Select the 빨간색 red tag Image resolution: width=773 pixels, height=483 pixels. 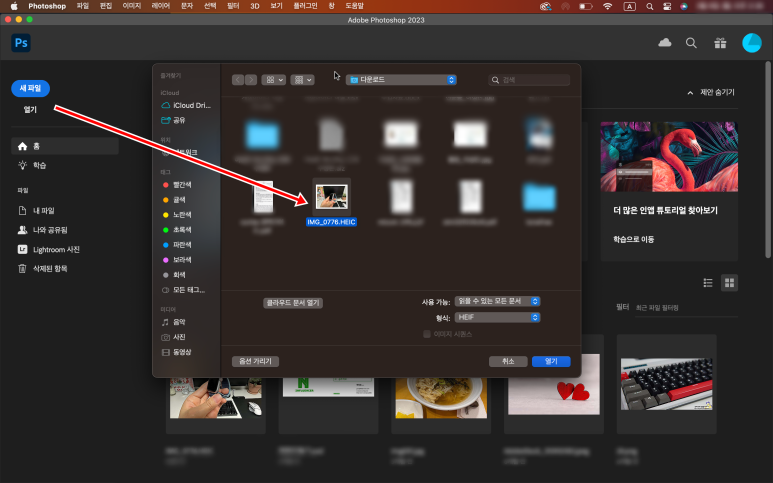pyautogui.click(x=177, y=185)
